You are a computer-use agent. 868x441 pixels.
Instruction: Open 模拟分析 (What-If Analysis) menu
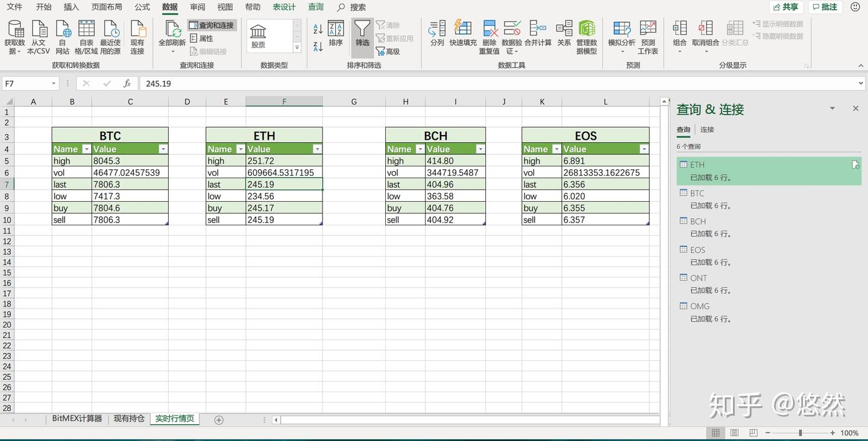[x=621, y=37]
